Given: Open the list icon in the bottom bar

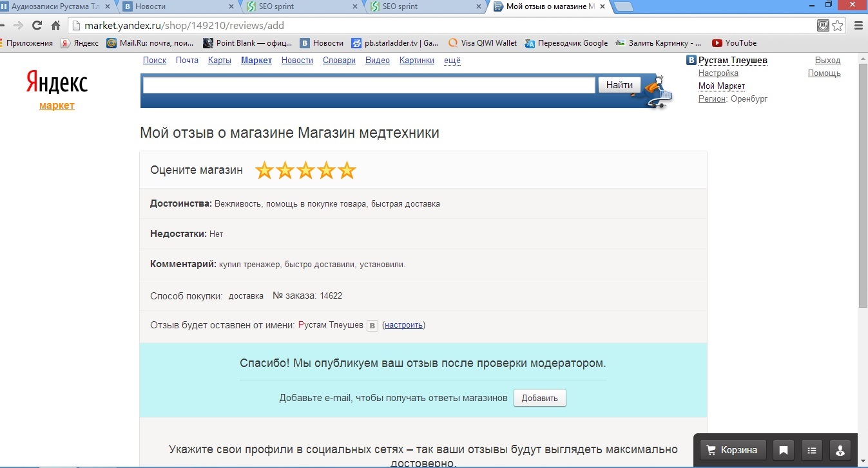Looking at the screenshot, I should (x=812, y=450).
